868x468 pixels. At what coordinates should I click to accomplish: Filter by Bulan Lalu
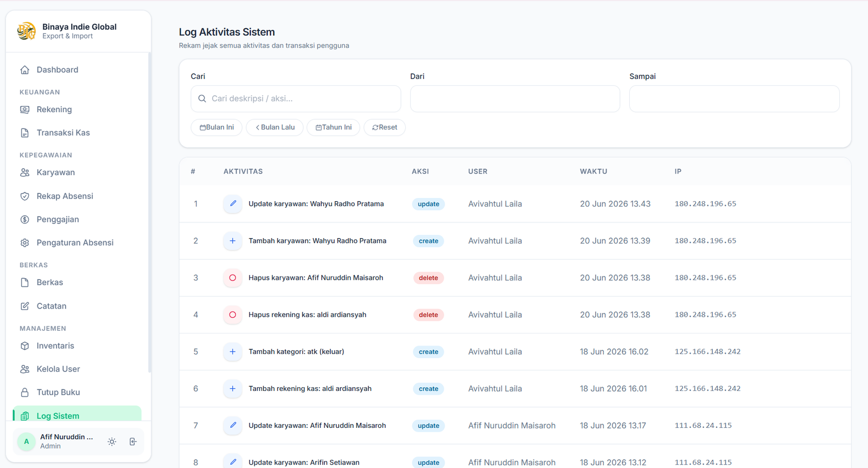click(275, 127)
